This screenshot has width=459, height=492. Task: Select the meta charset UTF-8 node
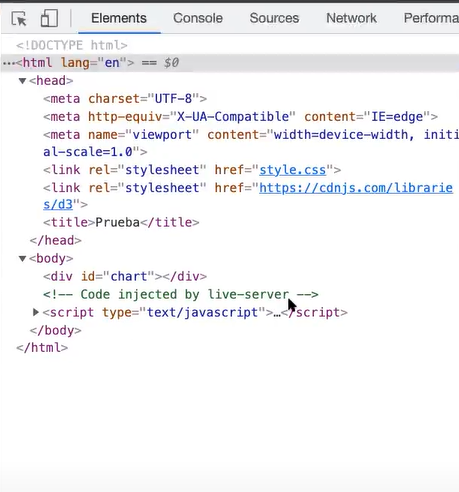(125, 99)
